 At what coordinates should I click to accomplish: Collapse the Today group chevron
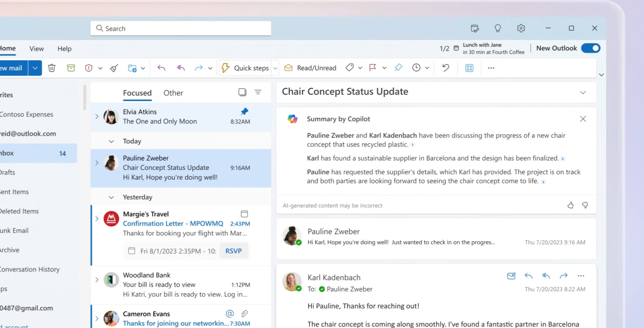[111, 142]
